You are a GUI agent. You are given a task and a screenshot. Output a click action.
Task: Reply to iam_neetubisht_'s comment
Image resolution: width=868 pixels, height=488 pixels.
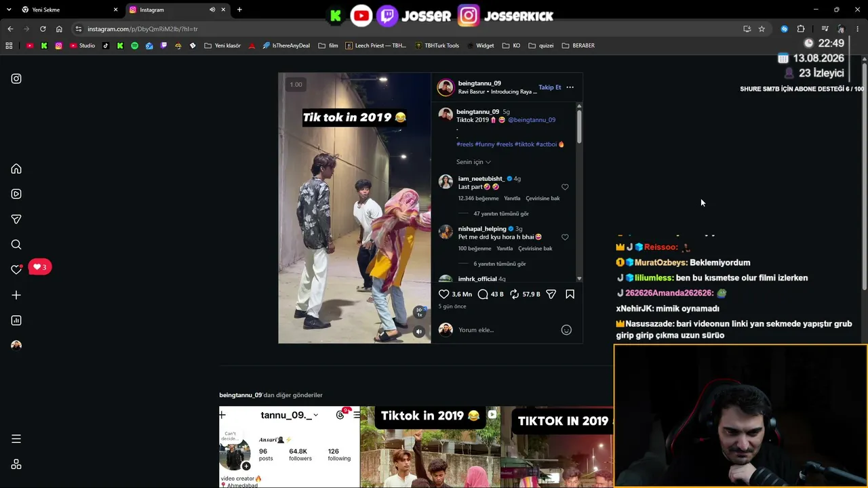point(512,199)
